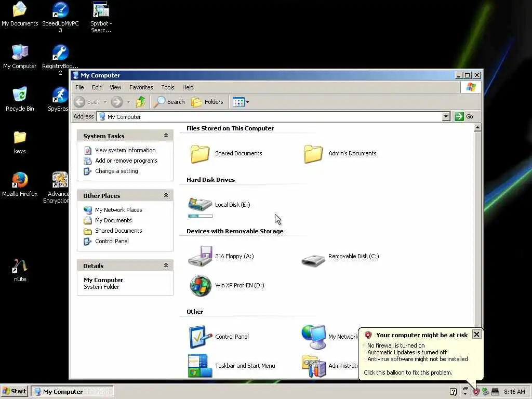Click the red security shield tray icon
Image resolution: width=532 pixels, height=399 pixels.
476,392
